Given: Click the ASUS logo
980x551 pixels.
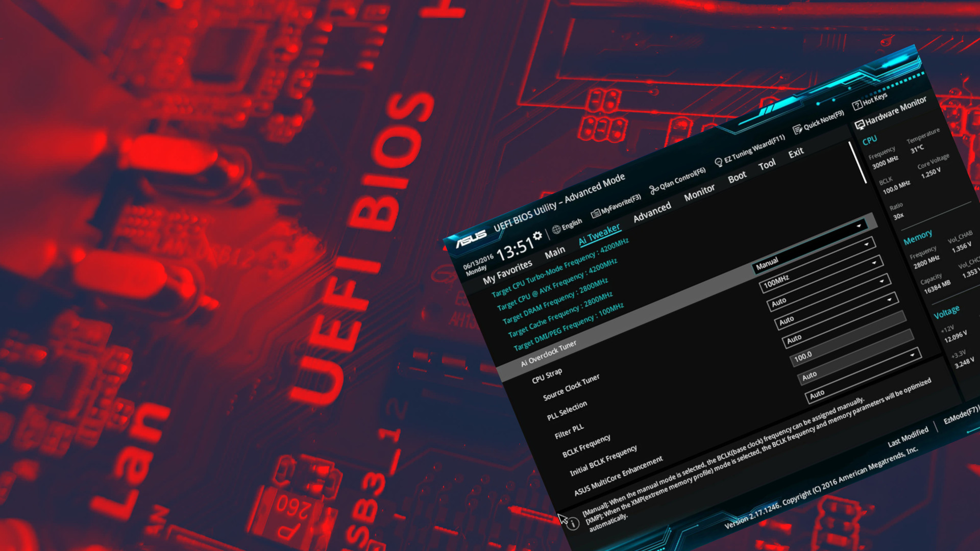Looking at the screenshot, I should (471, 238).
